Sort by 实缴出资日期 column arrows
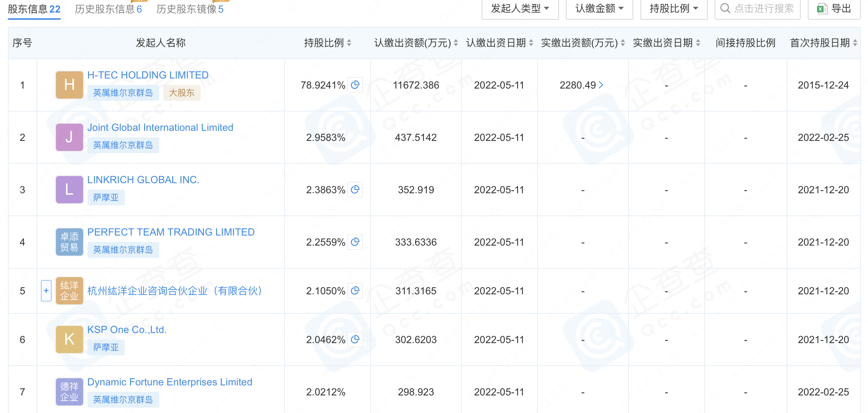This screenshot has height=413, width=868. pos(698,43)
